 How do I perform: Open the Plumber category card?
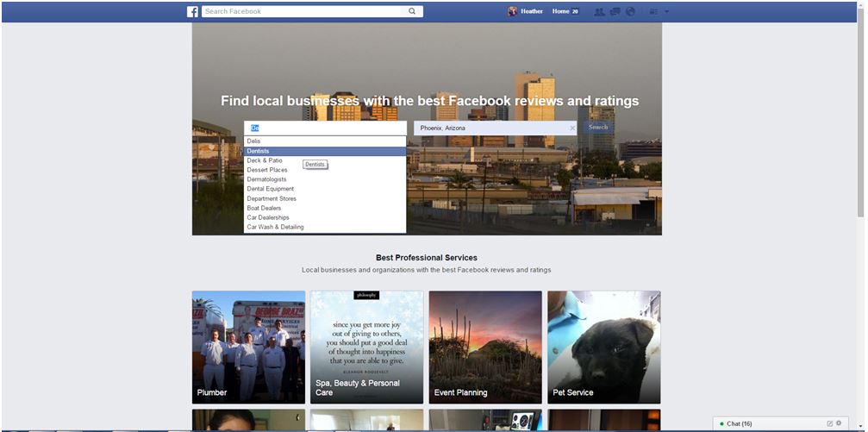248,347
